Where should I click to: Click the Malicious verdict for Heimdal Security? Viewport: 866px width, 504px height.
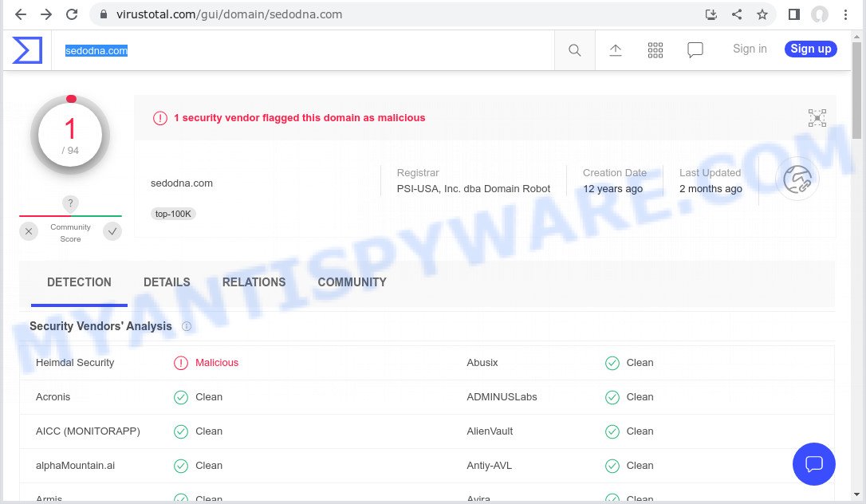(217, 363)
